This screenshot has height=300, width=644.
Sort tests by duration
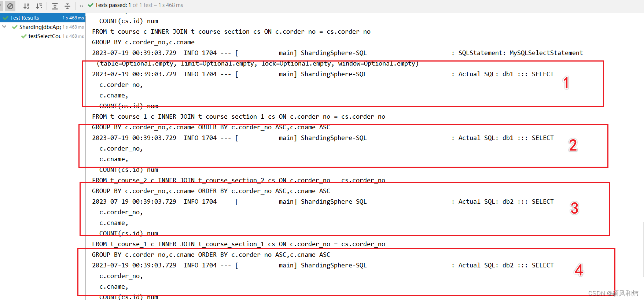[x=39, y=6]
